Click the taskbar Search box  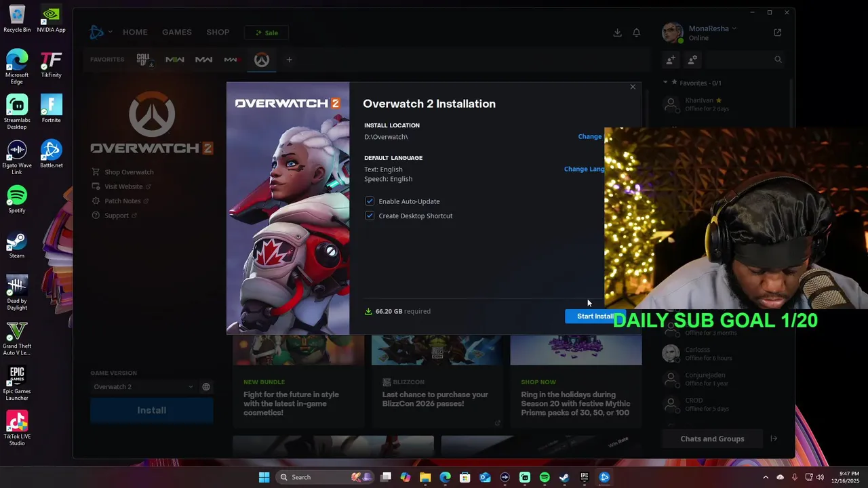pos(325,477)
